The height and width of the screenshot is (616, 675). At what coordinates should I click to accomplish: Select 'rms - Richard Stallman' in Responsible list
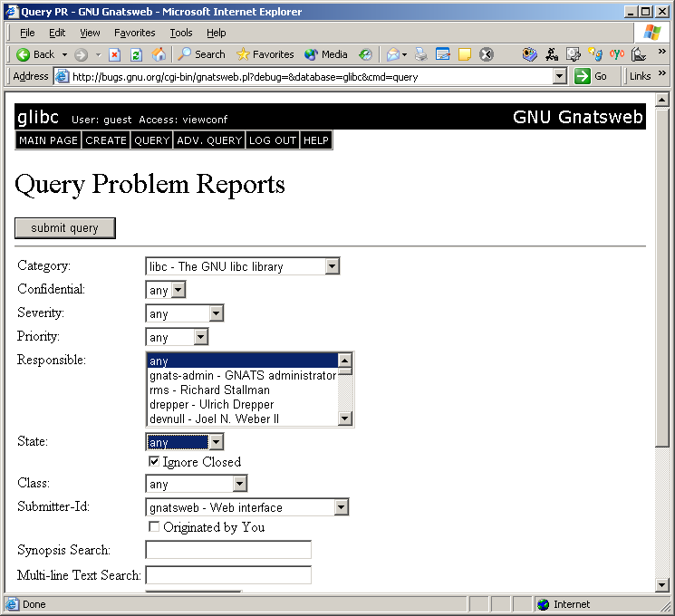point(242,390)
